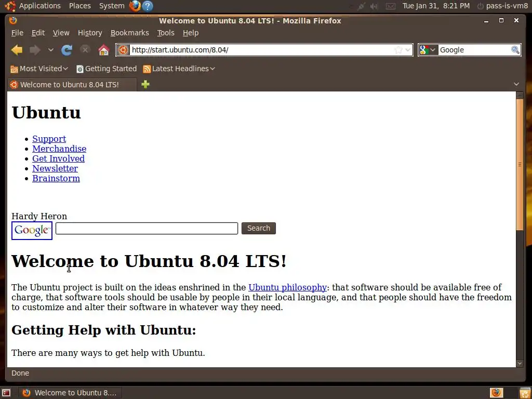Click the magnifying glass search icon
Viewport: 532px width, 399px height.
point(515,50)
